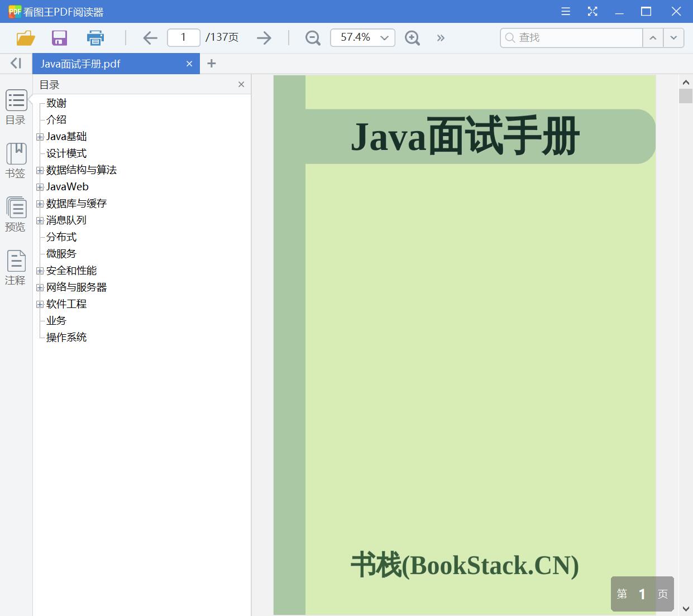Viewport: 693px width, 616px height.
Task: Click the search field 查找
Action: [x=571, y=37]
